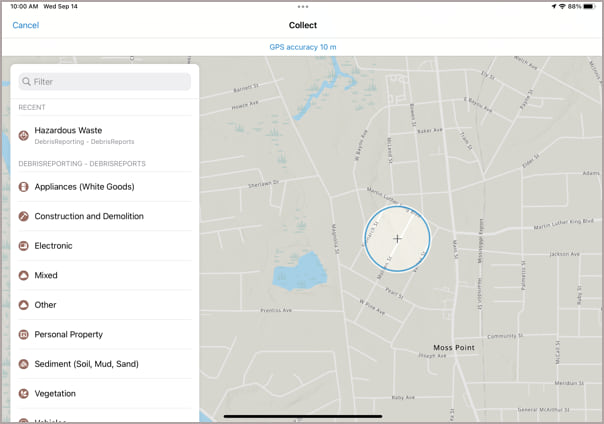Tap the blue pond on the map

pyautogui.click(x=300, y=270)
